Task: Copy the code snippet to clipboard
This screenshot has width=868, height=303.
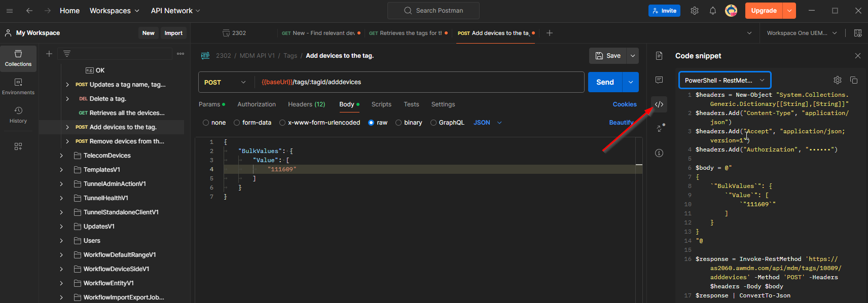Action: click(854, 80)
